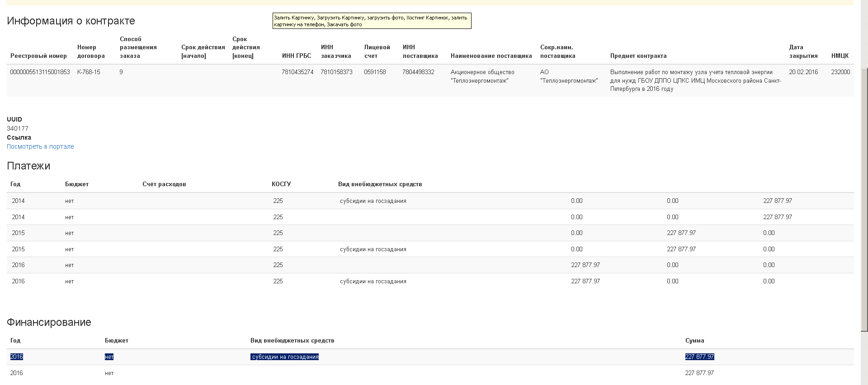868x385 pixels.
Task: Click the 'Номер договора' column header
Action: point(91,52)
